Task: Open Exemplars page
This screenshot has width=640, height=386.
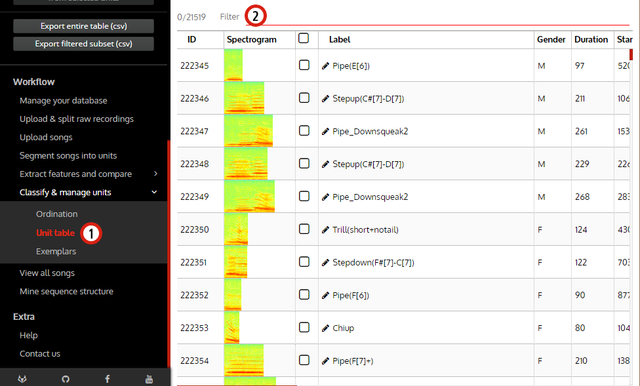Action: 56,252
